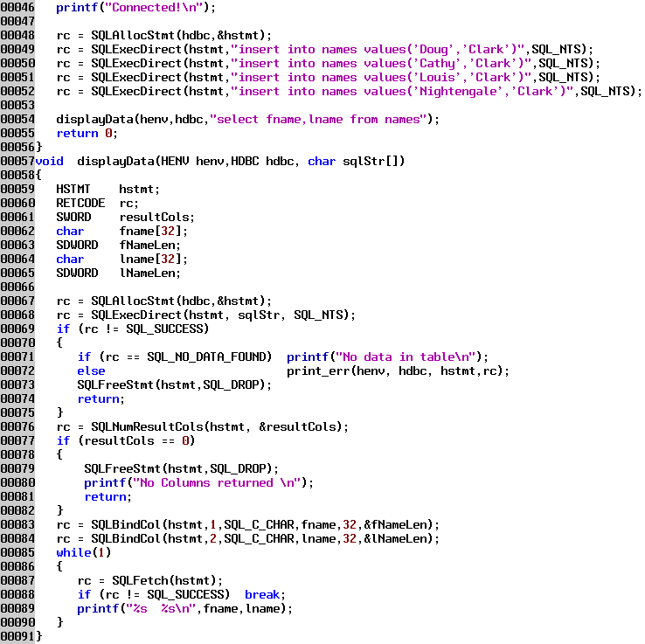Click the 'break;' keyword on line 00088
Viewport: 645px width, 644px height.
pos(265,595)
